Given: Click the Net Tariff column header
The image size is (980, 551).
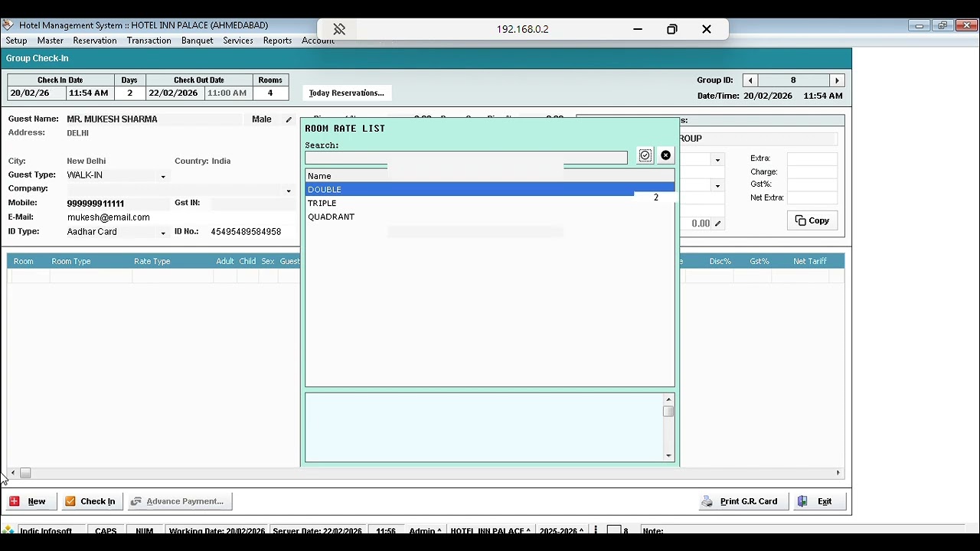Looking at the screenshot, I should (x=810, y=262).
